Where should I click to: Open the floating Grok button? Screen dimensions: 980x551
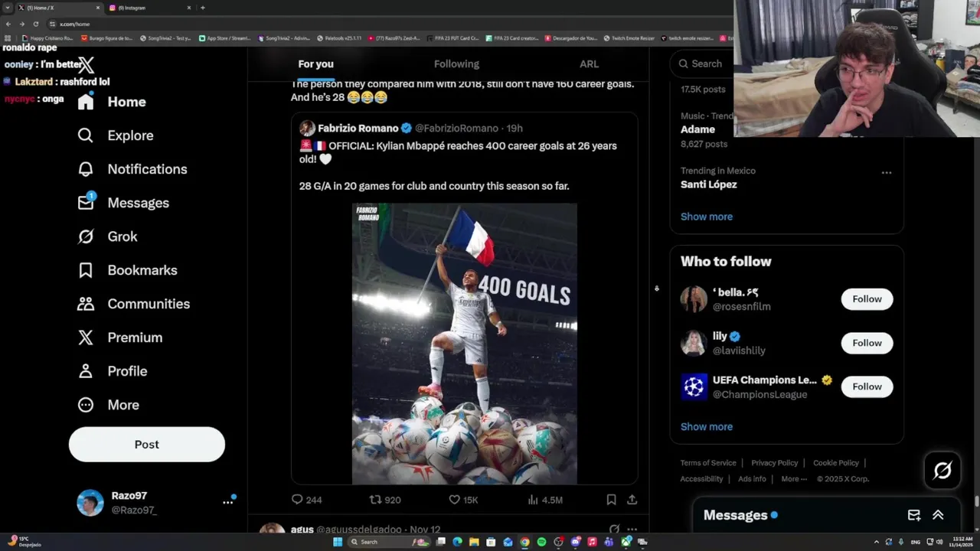pos(942,471)
